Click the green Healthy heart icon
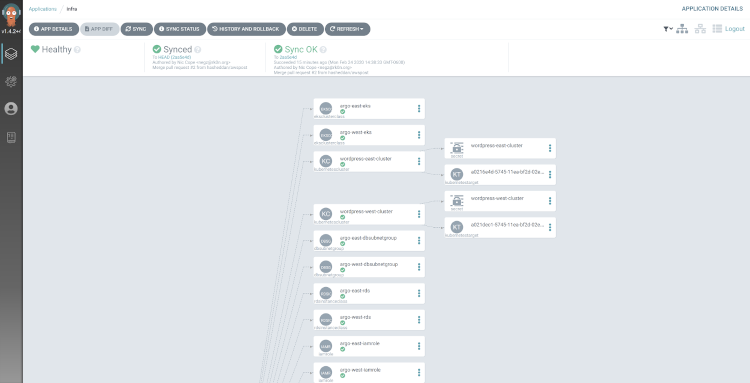 (x=35, y=49)
